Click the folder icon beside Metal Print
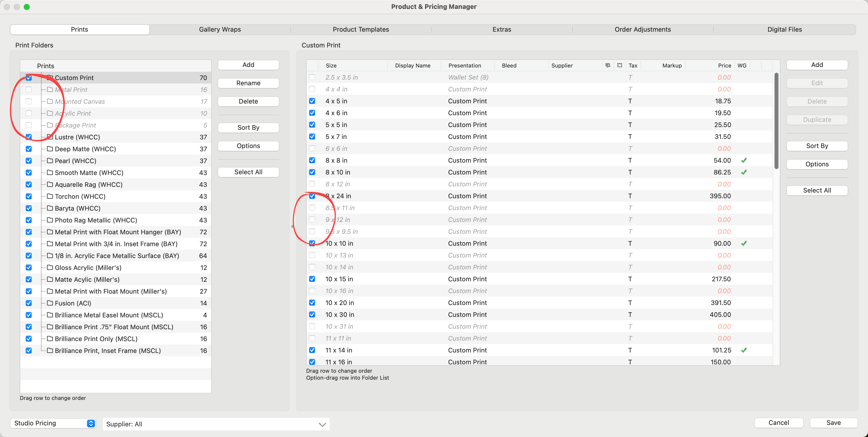This screenshot has width=868, height=437. 50,89
